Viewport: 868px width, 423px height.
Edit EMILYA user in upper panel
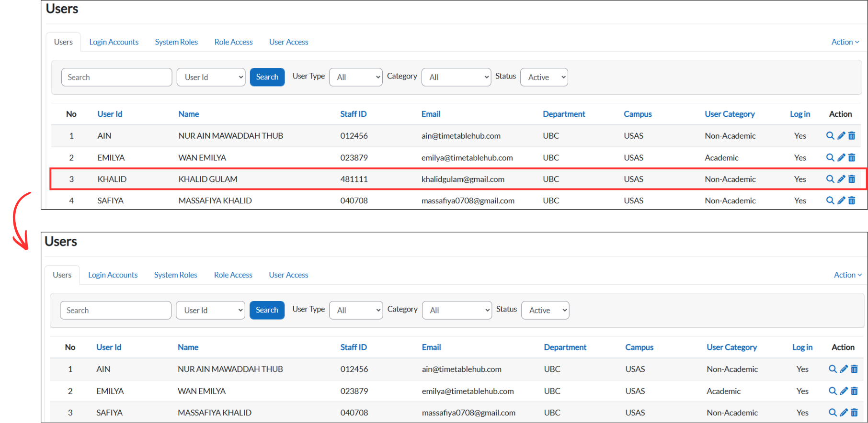841,157
